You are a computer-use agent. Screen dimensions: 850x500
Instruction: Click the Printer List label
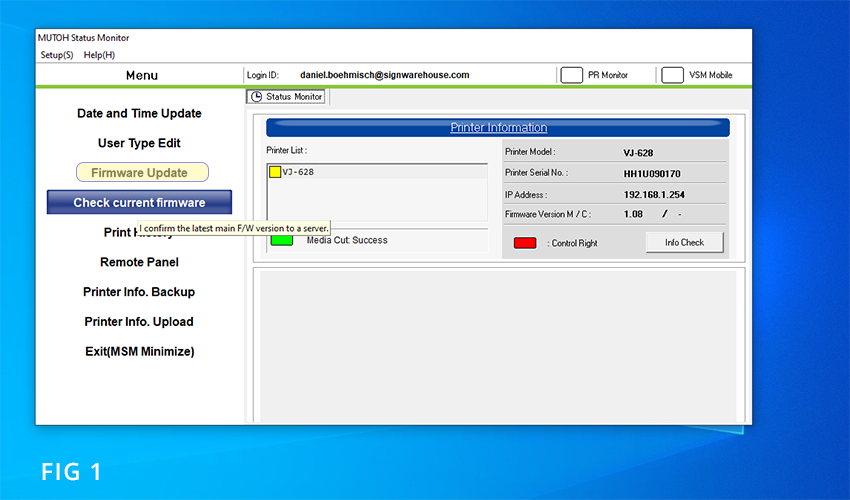point(286,150)
